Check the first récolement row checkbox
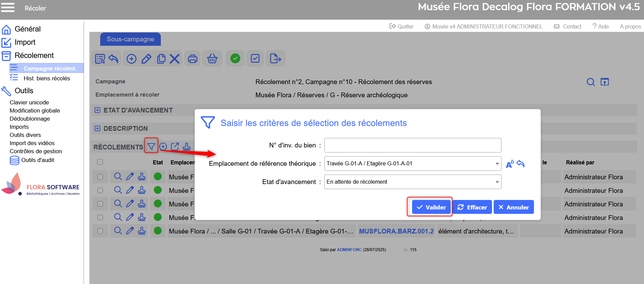644x284 pixels. [x=100, y=177]
